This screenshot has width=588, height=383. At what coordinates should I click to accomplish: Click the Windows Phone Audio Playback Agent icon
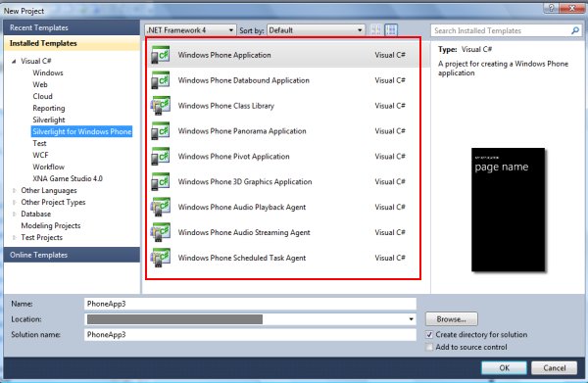[x=161, y=207]
